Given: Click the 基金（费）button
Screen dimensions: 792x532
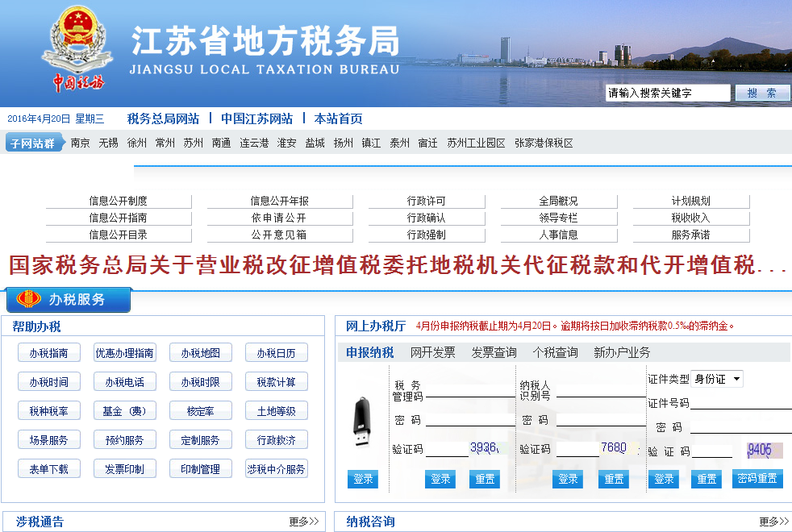Looking at the screenshot, I should 125,411.
